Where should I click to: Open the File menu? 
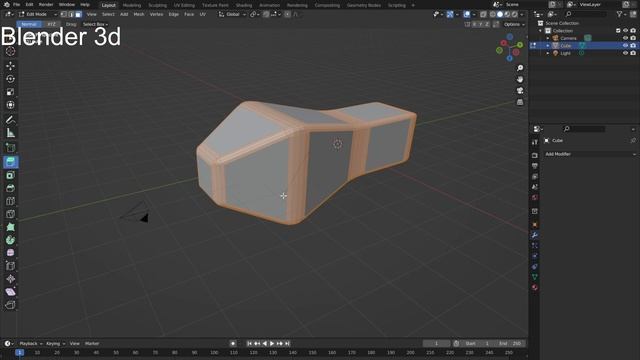pyautogui.click(x=16, y=4)
